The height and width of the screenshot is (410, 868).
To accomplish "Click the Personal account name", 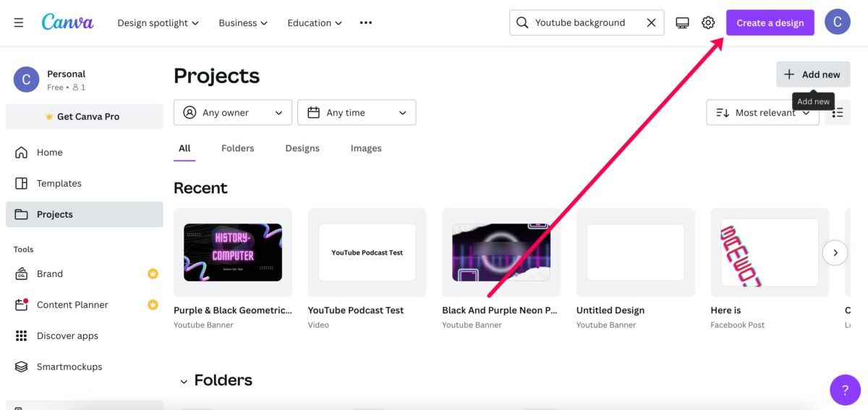I will click(x=66, y=74).
